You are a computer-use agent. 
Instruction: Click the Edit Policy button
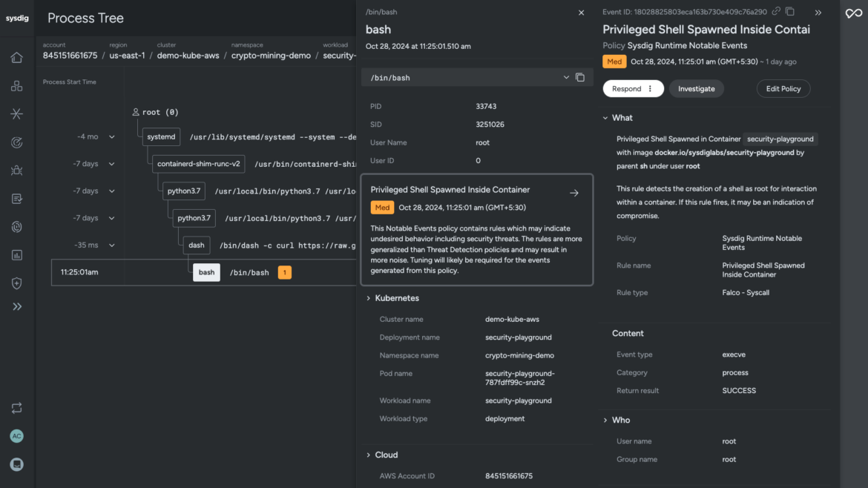(x=783, y=88)
